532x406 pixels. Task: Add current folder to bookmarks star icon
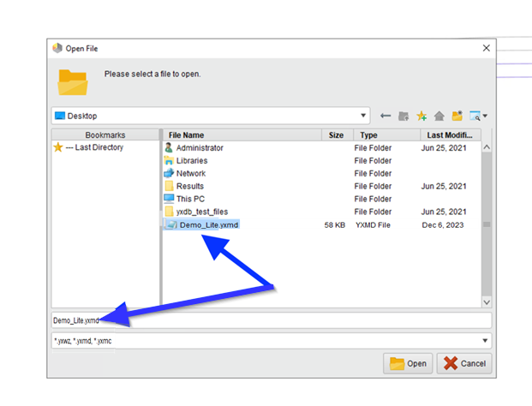[421, 116]
